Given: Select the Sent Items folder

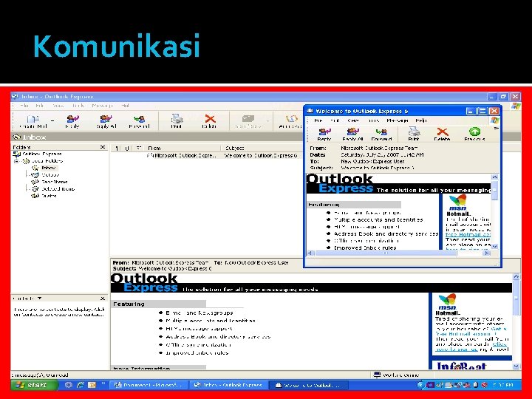Looking at the screenshot, I should [x=54, y=182].
